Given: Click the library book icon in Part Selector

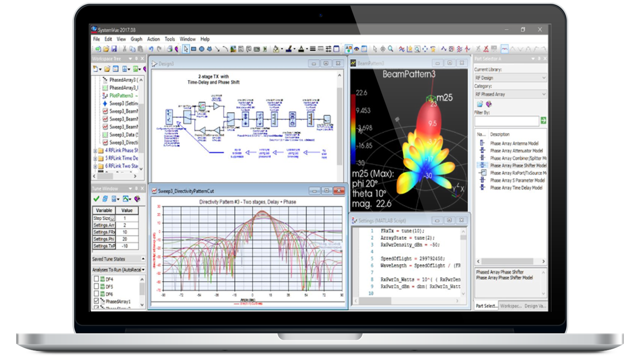Looking at the screenshot, I should point(489,104).
